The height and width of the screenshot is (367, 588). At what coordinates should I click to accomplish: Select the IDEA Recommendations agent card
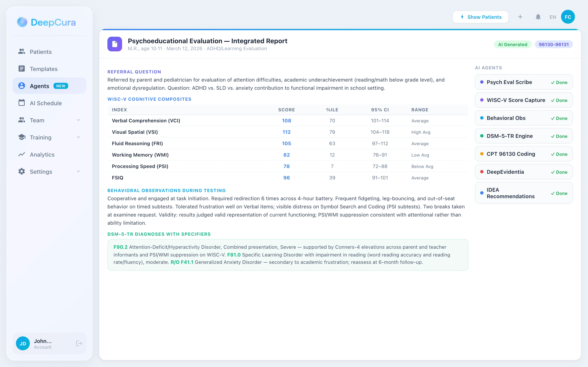point(524,193)
